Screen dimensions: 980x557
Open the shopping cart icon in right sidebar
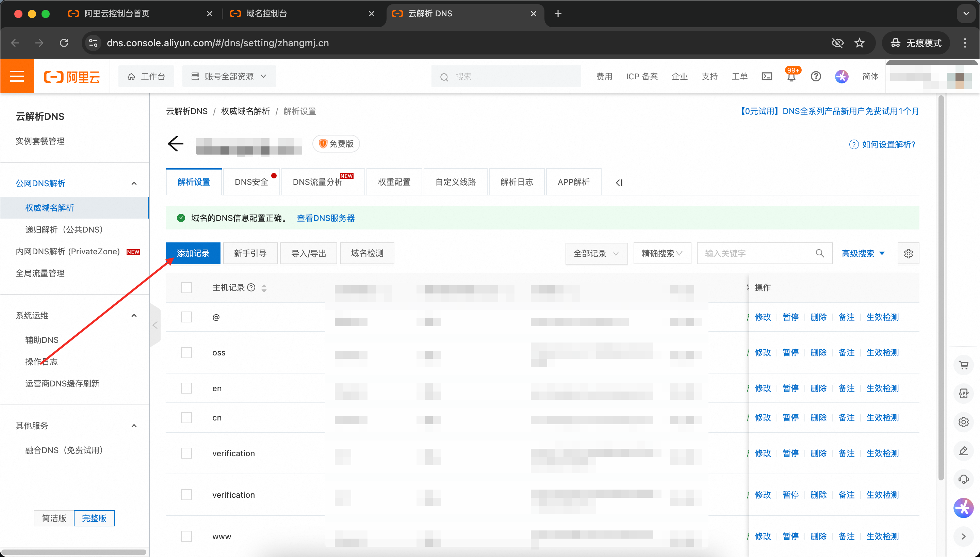tap(964, 365)
